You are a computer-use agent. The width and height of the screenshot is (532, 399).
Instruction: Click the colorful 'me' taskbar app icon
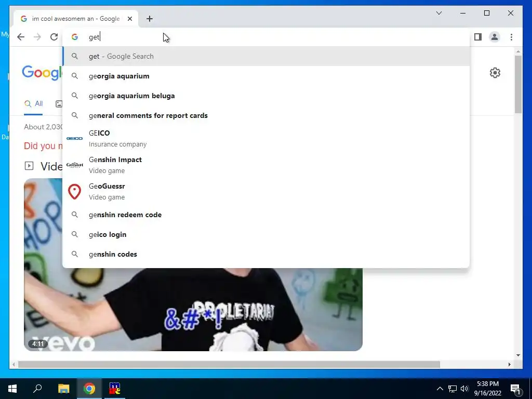coord(115,389)
